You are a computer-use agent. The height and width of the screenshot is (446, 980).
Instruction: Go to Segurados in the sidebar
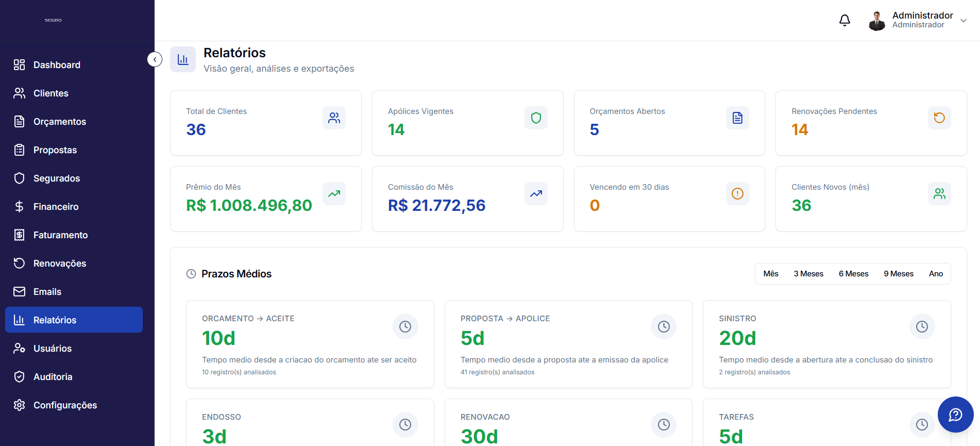coord(74,178)
